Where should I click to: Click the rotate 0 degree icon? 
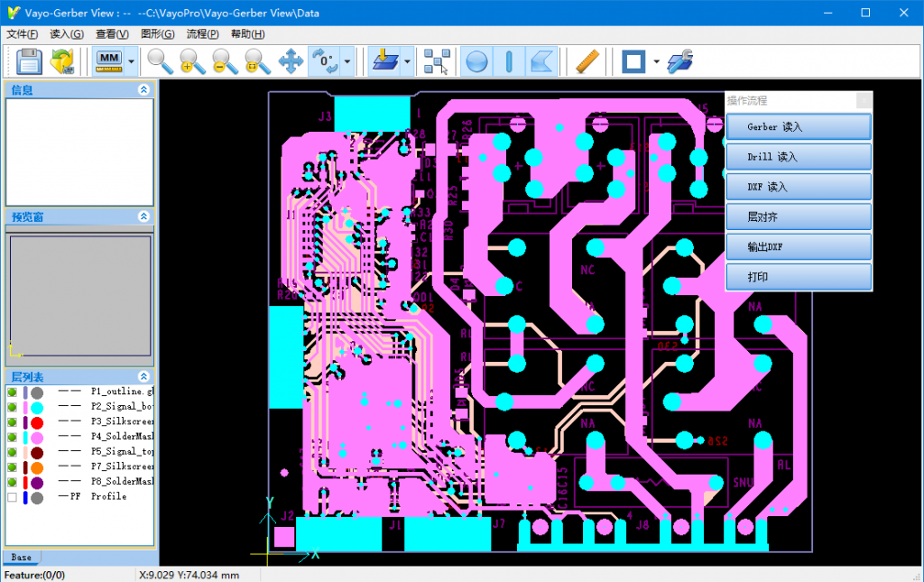tap(325, 61)
